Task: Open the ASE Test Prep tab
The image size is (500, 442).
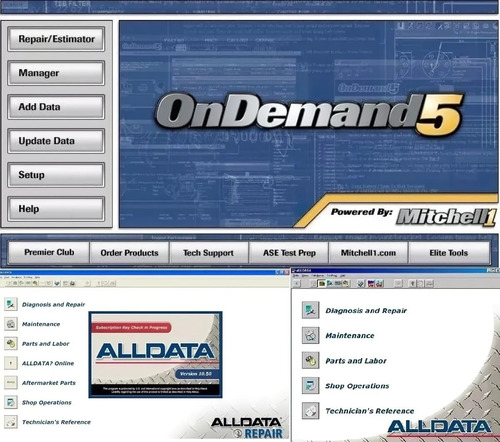Action: (x=289, y=253)
